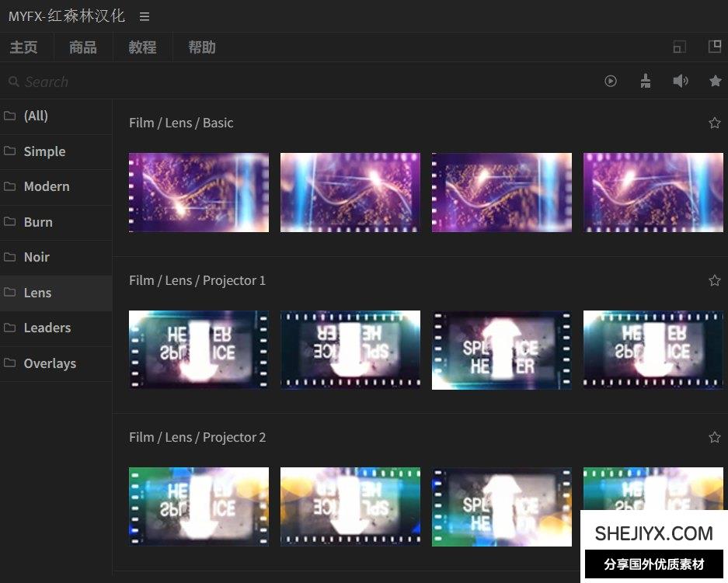Click the clean-up brush icon

645,81
